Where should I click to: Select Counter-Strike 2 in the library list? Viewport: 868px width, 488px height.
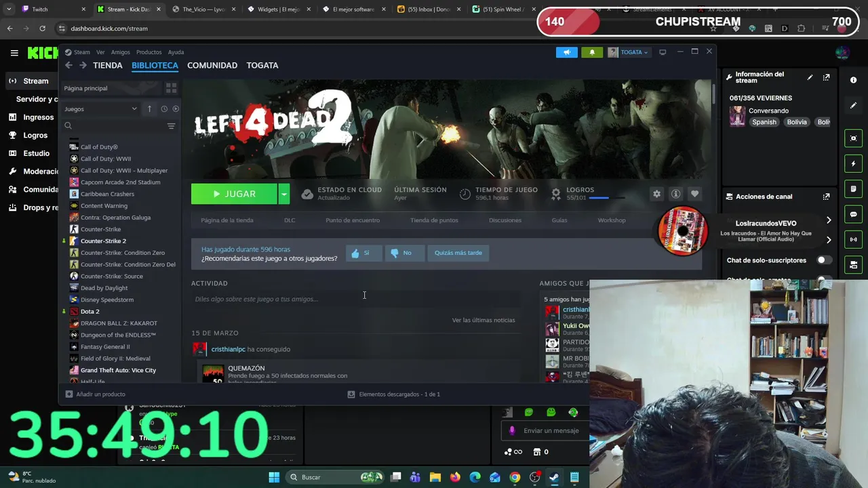[x=103, y=241]
